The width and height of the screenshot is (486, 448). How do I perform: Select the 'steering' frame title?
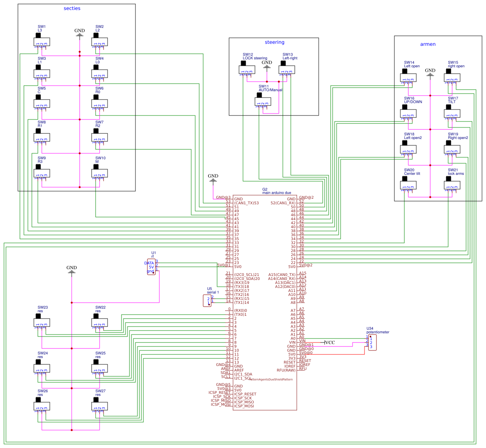pos(274,42)
